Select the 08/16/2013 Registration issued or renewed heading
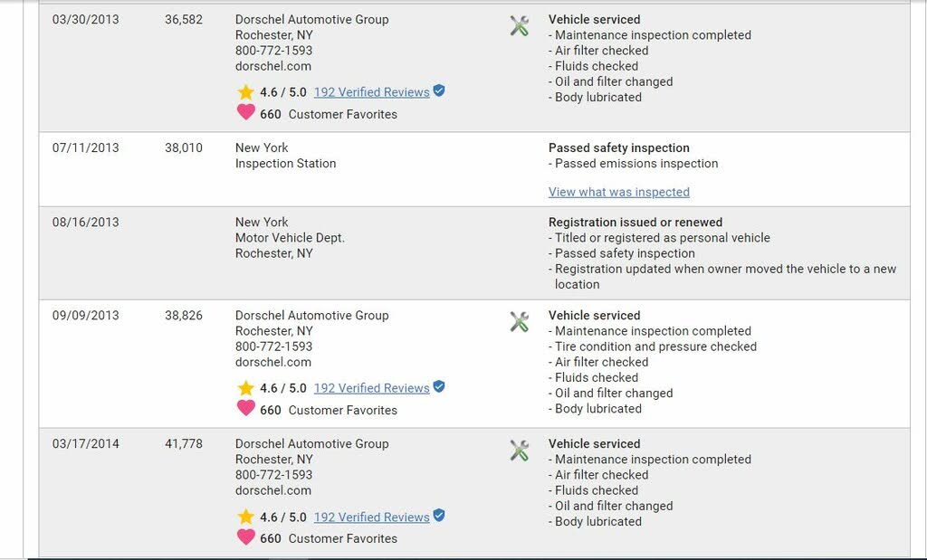This screenshot has width=927, height=560. pos(636,223)
